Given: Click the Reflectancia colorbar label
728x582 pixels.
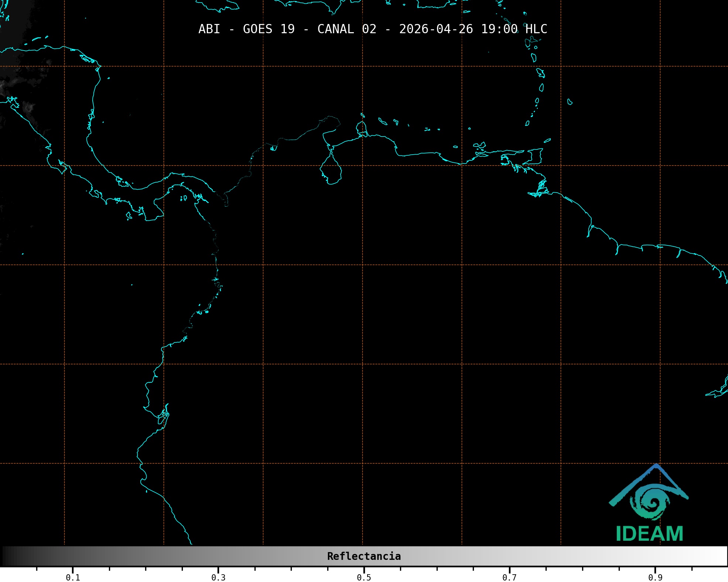Looking at the screenshot, I should (x=364, y=556).
